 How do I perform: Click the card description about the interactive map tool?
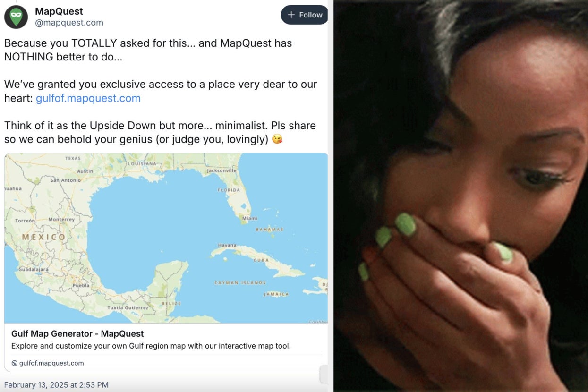point(151,346)
